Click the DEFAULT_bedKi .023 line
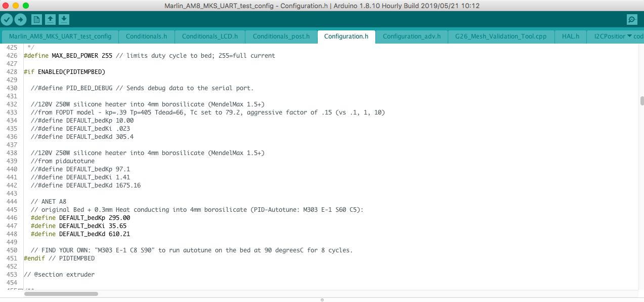The height and width of the screenshot is (302, 644). [x=80, y=129]
